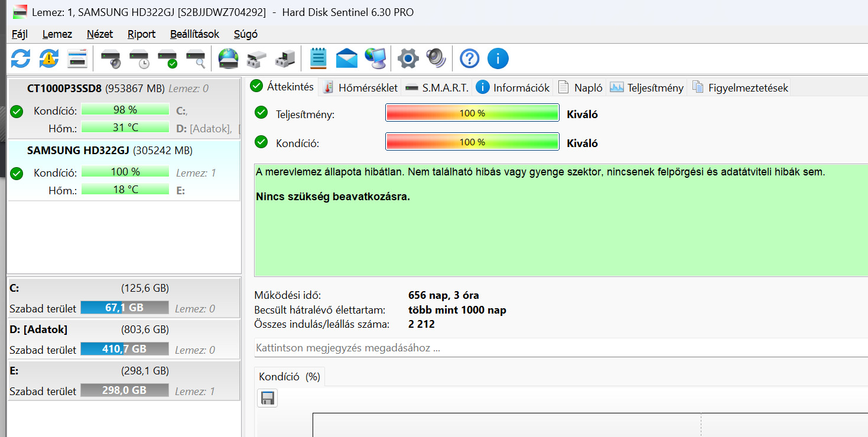Switch to the Információk tab
The width and height of the screenshot is (868, 437).
(513, 87)
